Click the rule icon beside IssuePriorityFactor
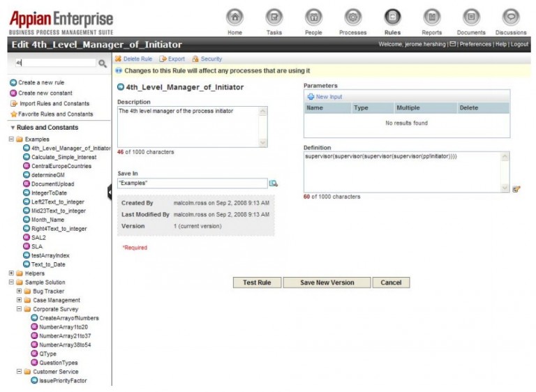Image resolution: width=536 pixels, height=392 pixels. tap(34, 380)
